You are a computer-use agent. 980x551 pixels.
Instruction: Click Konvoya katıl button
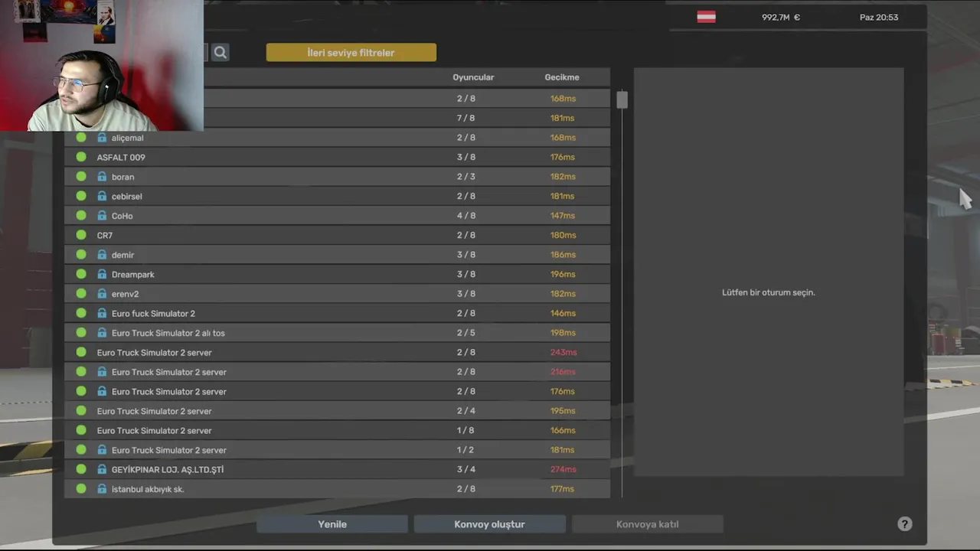648,524
